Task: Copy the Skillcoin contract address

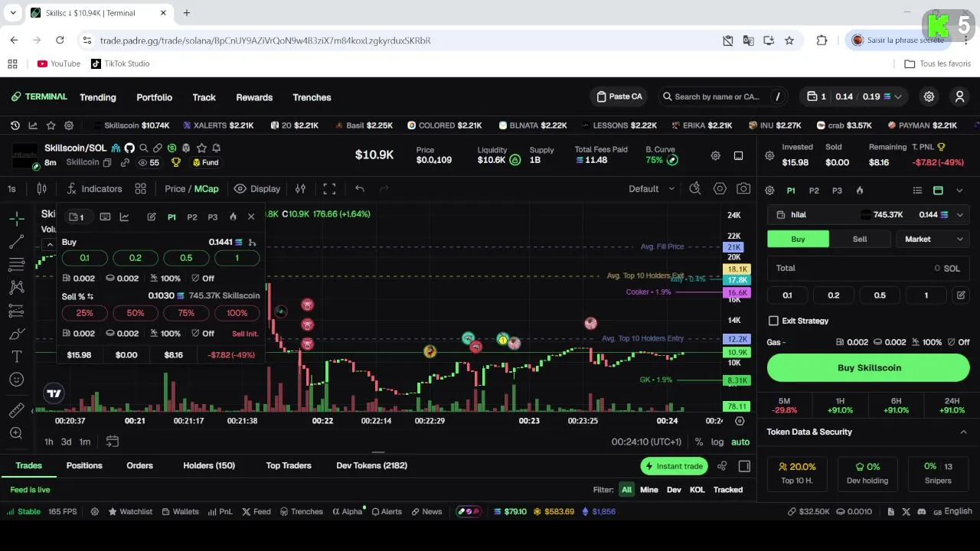Action: tap(107, 162)
